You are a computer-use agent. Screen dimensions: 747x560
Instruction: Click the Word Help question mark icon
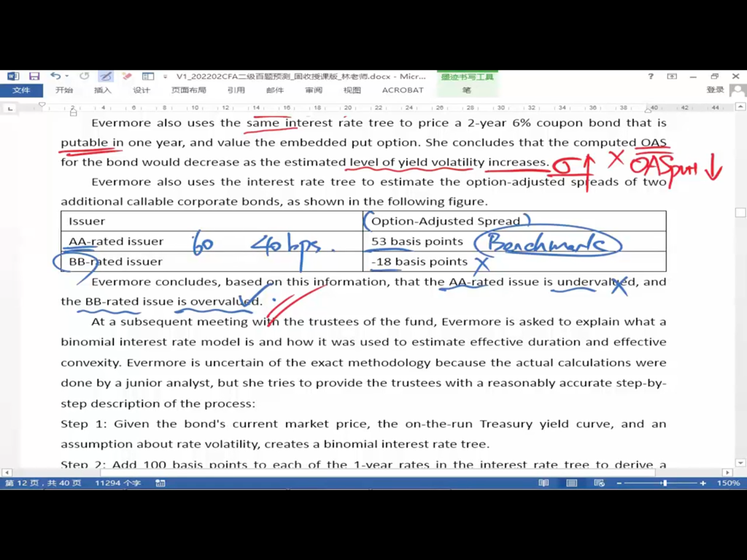tap(651, 76)
